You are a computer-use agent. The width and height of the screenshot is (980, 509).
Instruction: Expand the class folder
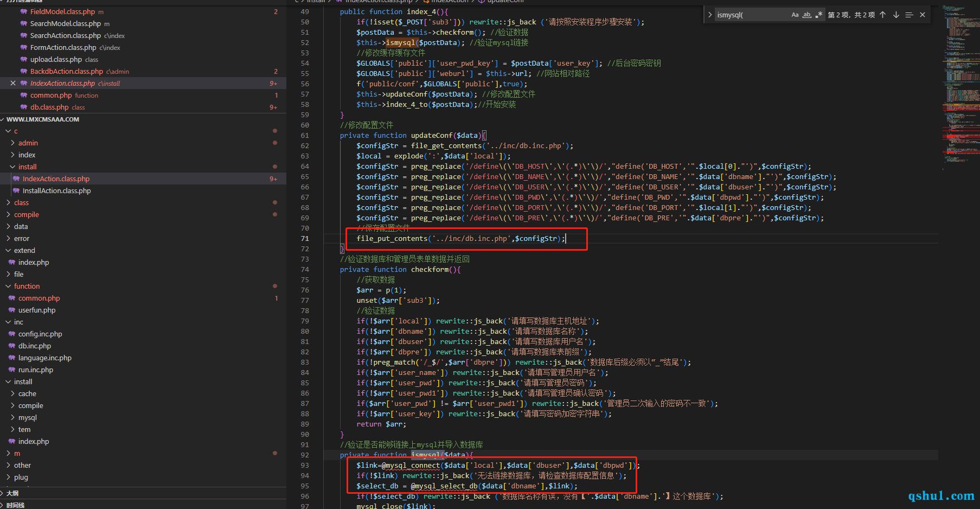coord(8,202)
